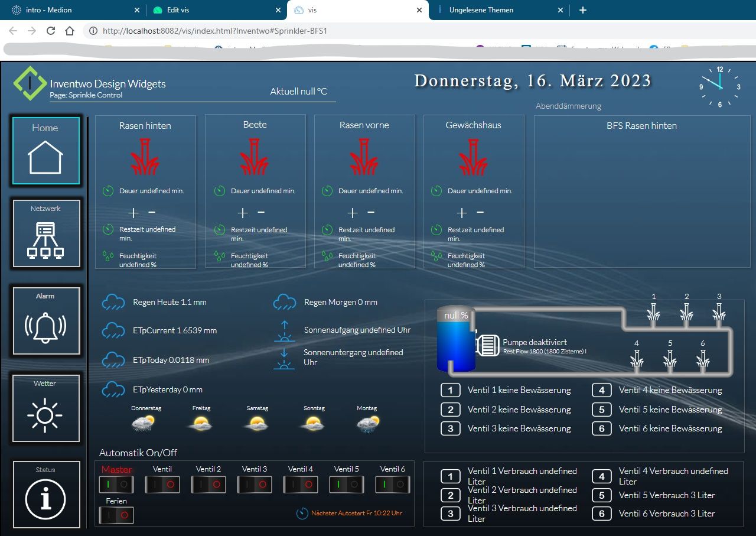Screen dimensions: 756x536
Task: Click number box 1 beside Ventil 1 keine Bewässerung
Action: coord(451,390)
